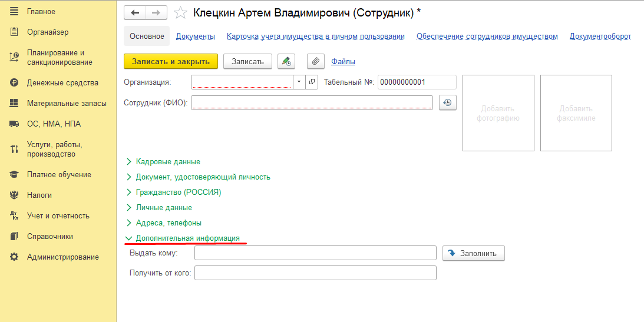
Task: Click the Получить от кого input field
Action: click(315, 273)
